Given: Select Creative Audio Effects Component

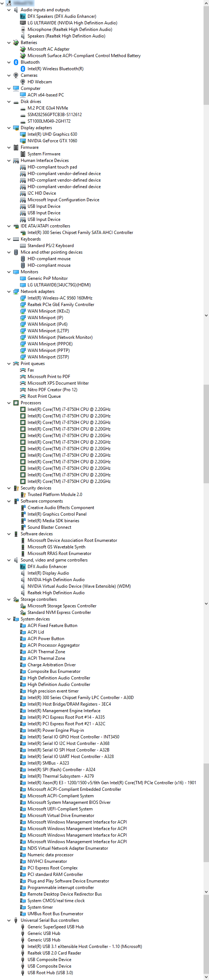Looking at the screenshot, I should (x=61, y=508).
